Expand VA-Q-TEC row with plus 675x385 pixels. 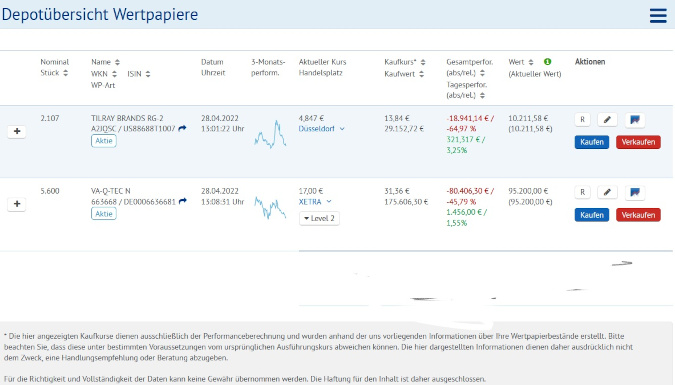tap(17, 204)
